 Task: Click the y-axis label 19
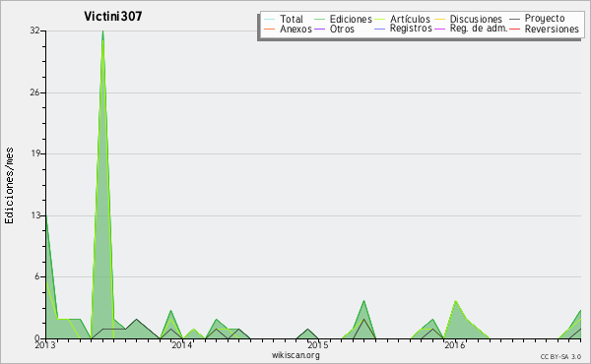[35, 153]
